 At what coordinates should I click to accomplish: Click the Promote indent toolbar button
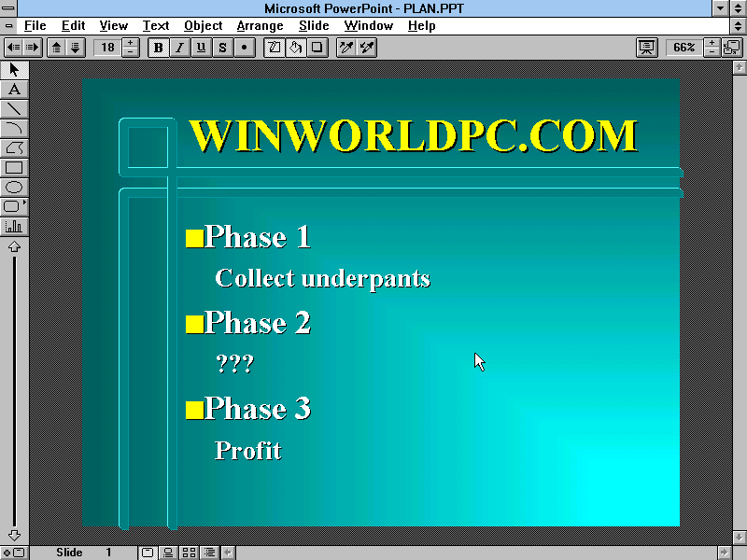(16, 47)
